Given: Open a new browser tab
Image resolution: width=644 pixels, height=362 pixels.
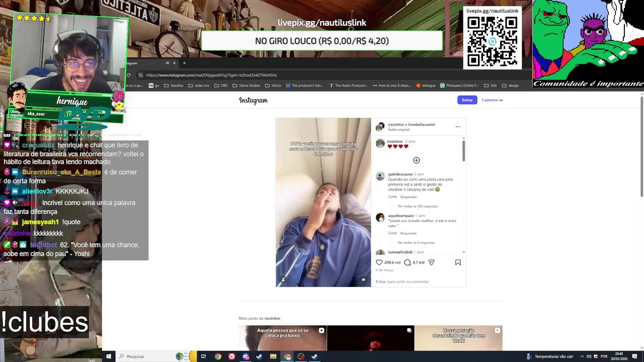Looking at the screenshot, I should pos(184,63).
